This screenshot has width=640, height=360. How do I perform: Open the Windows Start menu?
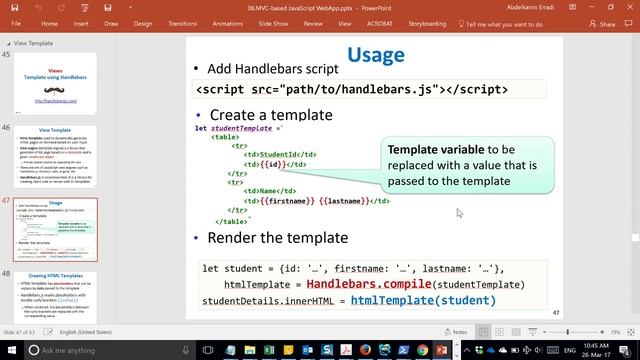[x=11, y=350]
